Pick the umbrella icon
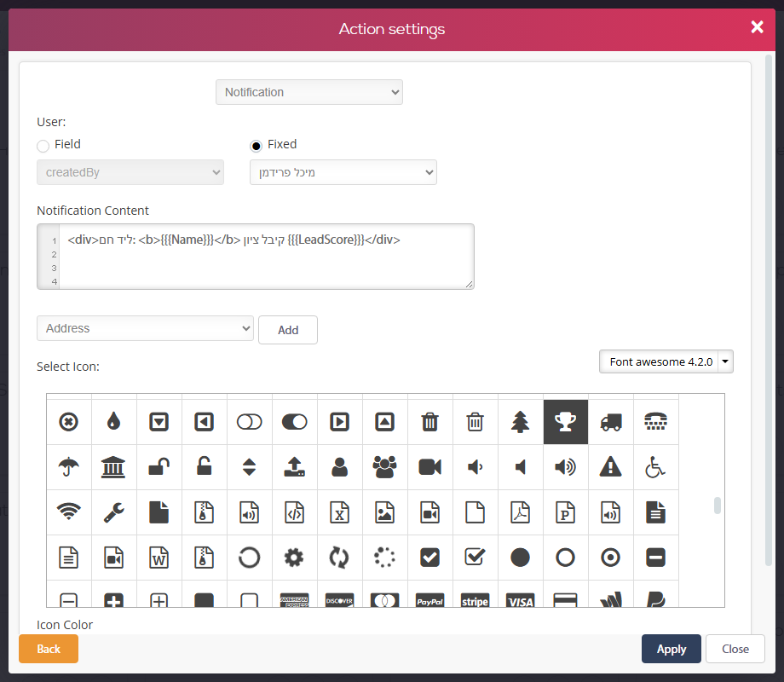 click(x=68, y=467)
